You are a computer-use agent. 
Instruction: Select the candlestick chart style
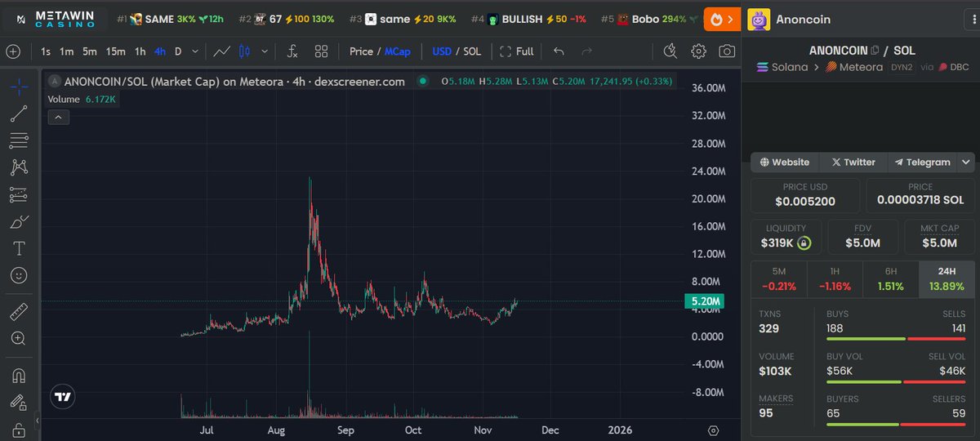[x=244, y=51]
